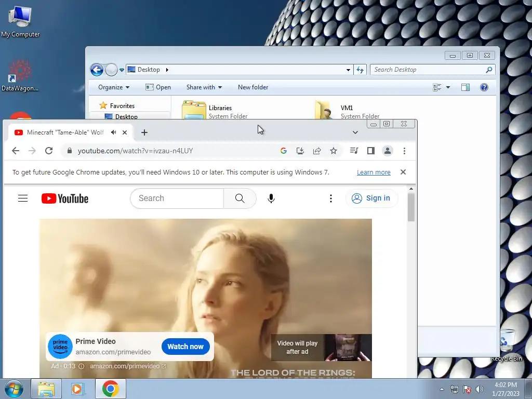The image size is (532, 399).
Task: Share this page using Chrome share icon
Action: 317,151
